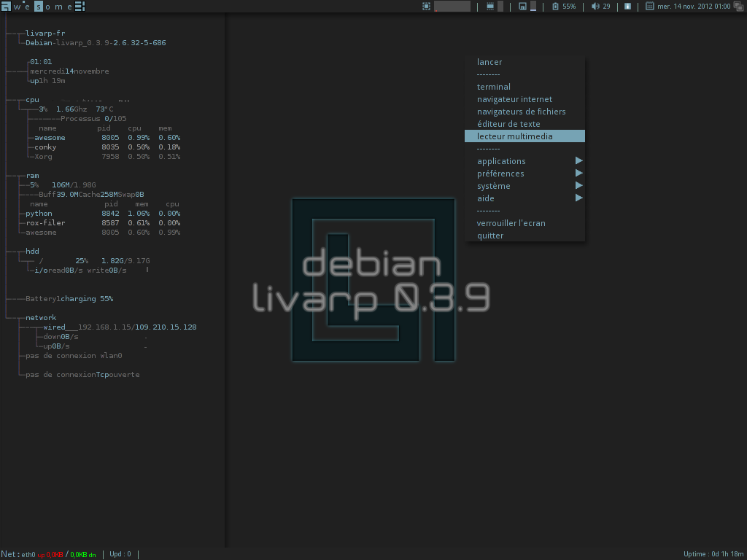Click the disk floppy icon in top bar

click(522, 6)
